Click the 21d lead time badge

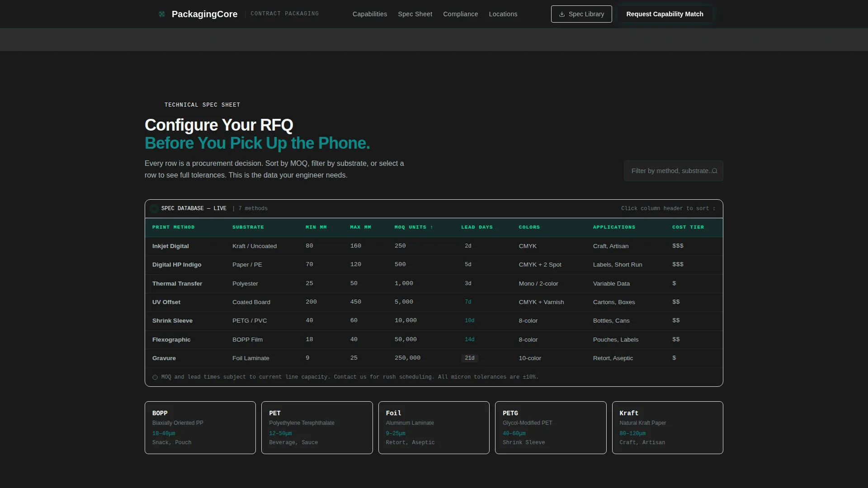click(470, 358)
